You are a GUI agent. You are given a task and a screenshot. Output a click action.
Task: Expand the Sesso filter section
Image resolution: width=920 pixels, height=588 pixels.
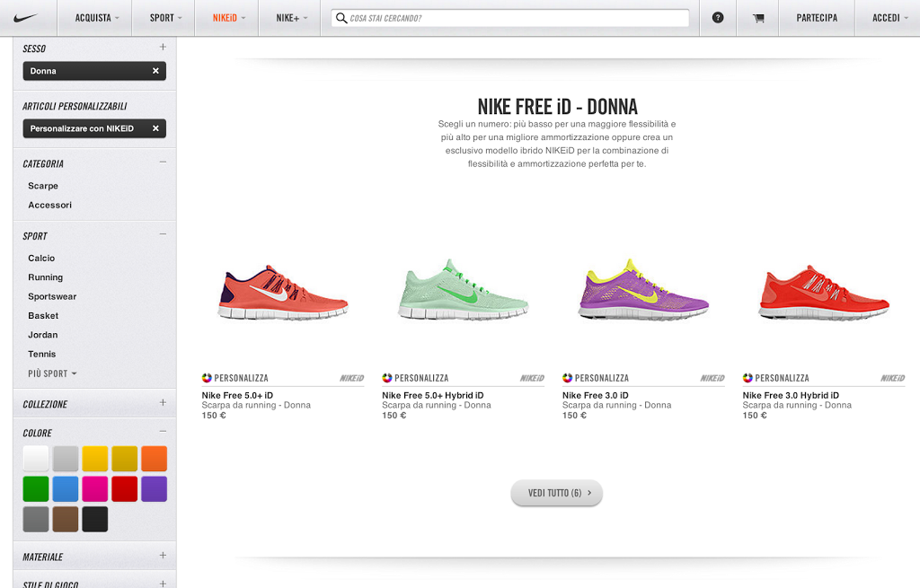click(163, 47)
